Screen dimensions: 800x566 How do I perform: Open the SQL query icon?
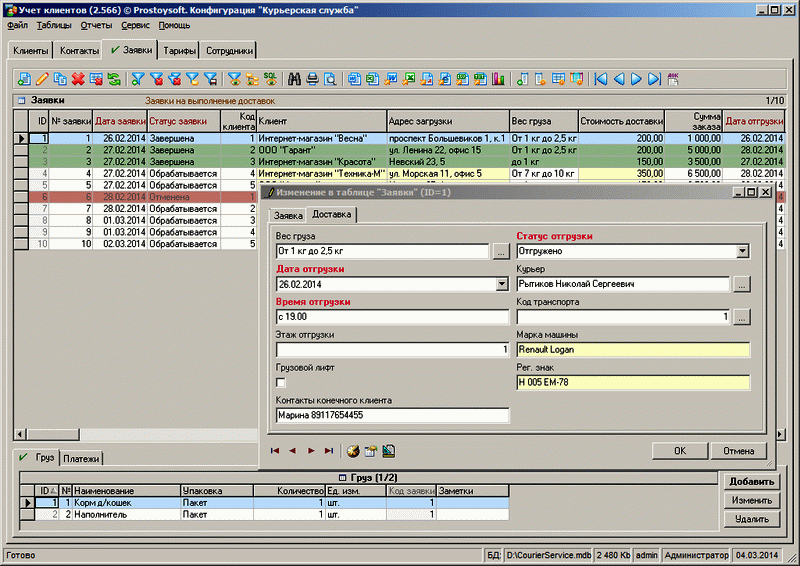tap(270, 79)
